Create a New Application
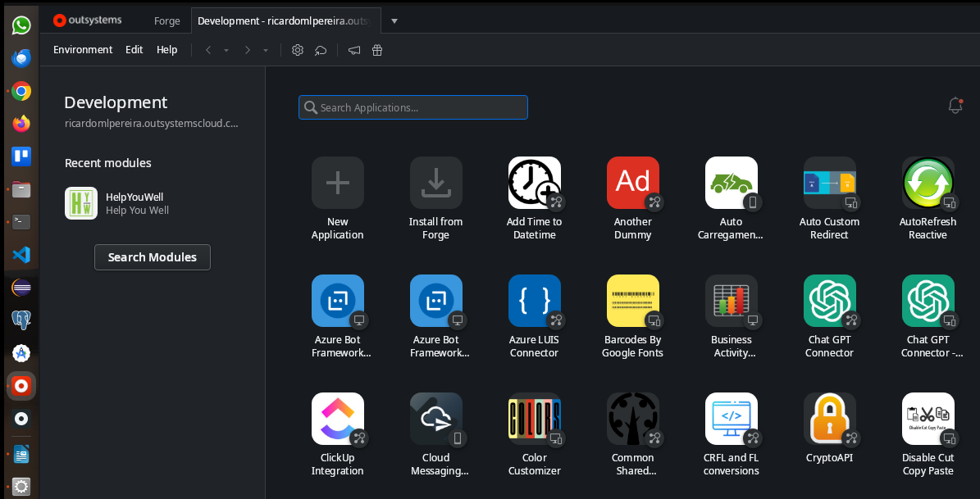The width and height of the screenshot is (980, 499). pos(337,183)
